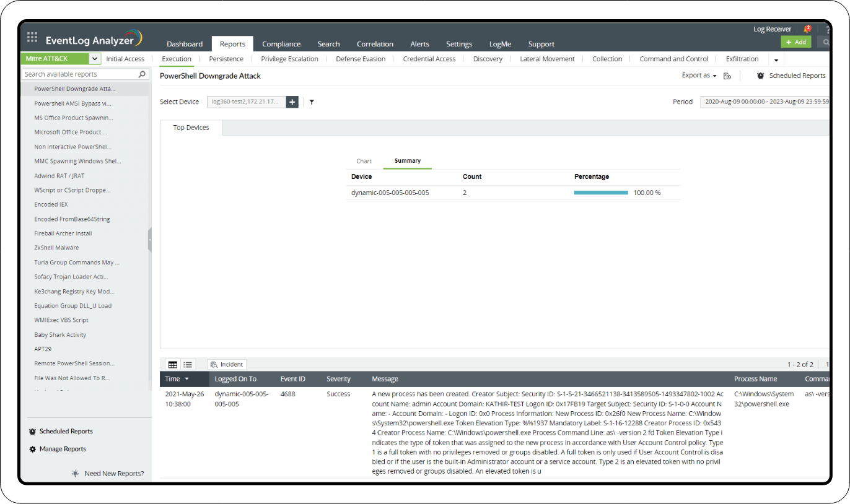Open the Alerts tab
Screen dimensions: 850x504
tap(419, 44)
